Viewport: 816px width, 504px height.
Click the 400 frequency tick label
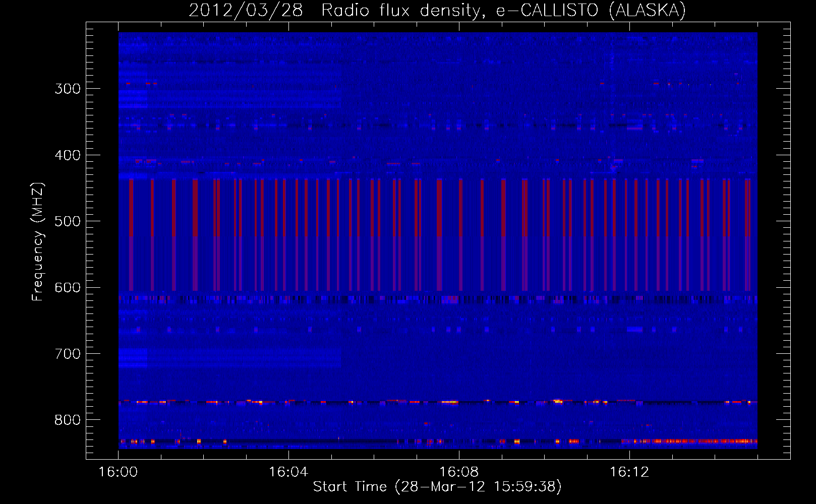click(68, 155)
